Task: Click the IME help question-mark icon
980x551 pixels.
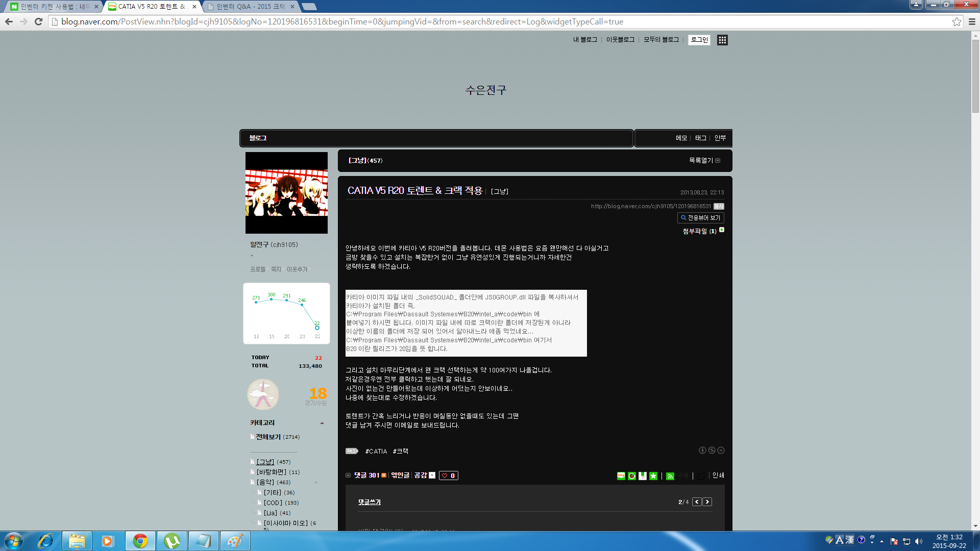Action: tap(861, 540)
